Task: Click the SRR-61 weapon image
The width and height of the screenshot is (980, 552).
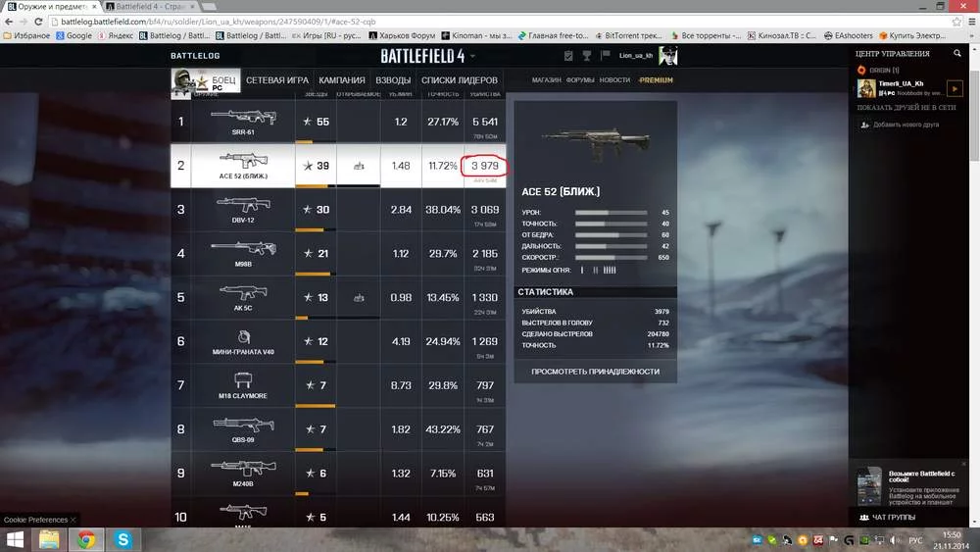Action: click(244, 117)
